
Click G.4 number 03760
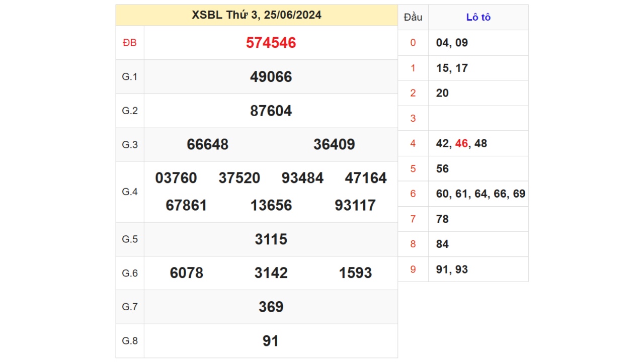[176, 178]
